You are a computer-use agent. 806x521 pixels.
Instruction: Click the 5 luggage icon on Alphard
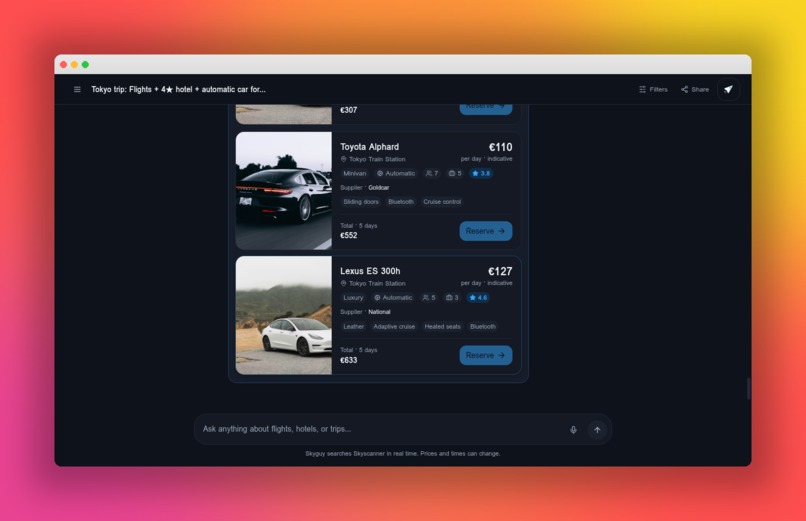point(455,174)
